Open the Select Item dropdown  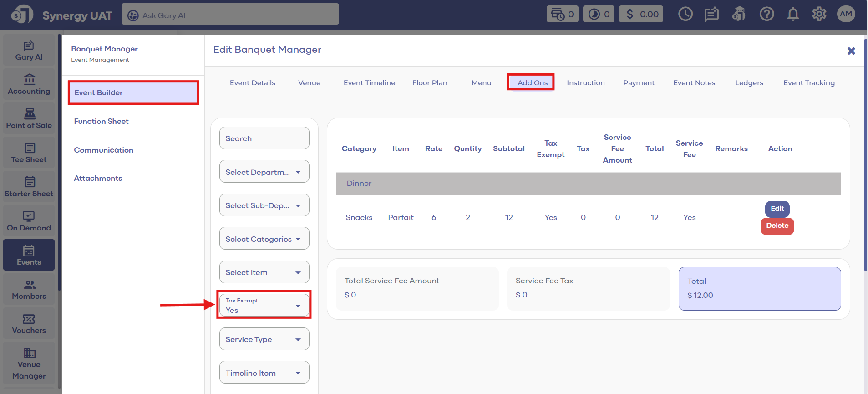click(x=264, y=272)
